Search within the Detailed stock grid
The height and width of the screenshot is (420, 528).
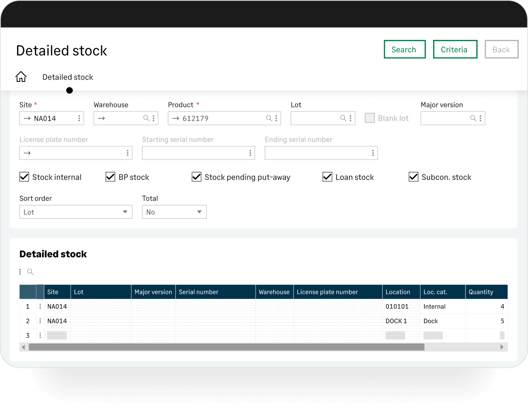click(30, 272)
